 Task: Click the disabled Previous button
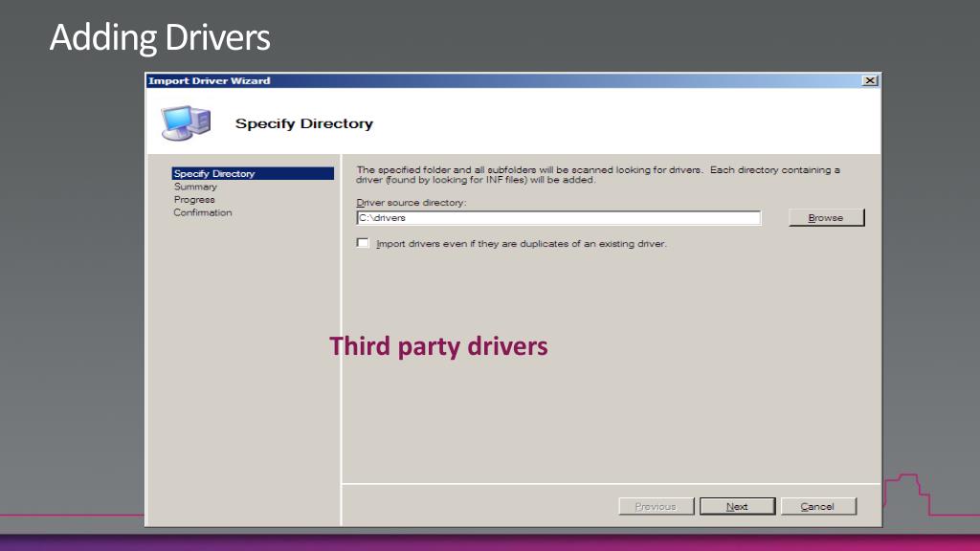pyautogui.click(x=656, y=506)
